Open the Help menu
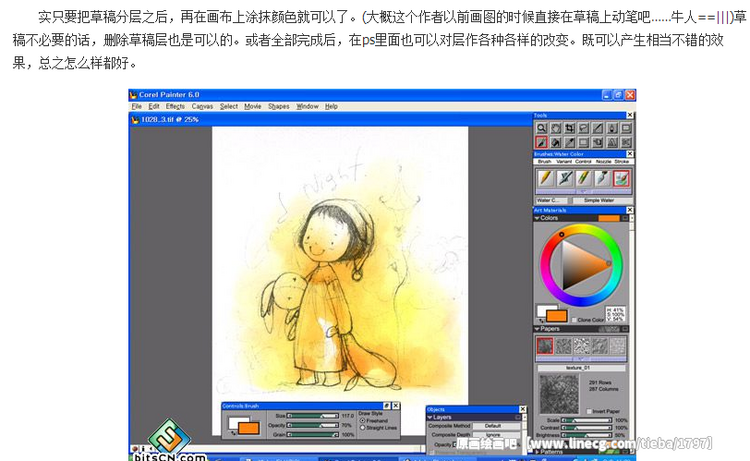This screenshot has height=461, width=750. (331, 106)
